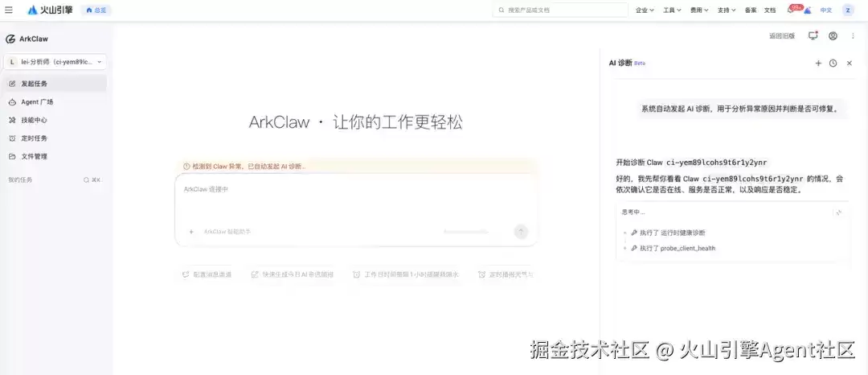
Task: Click the 总览 overview button
Action: (96, 10)
